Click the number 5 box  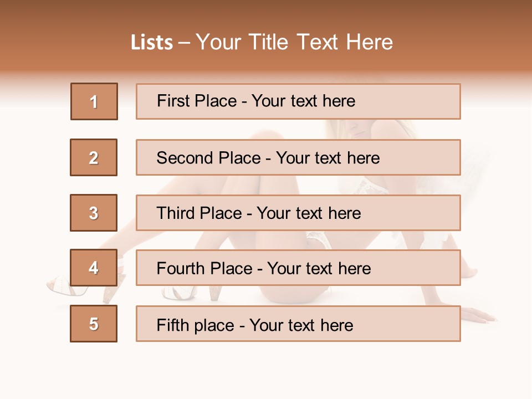point(94,324)
